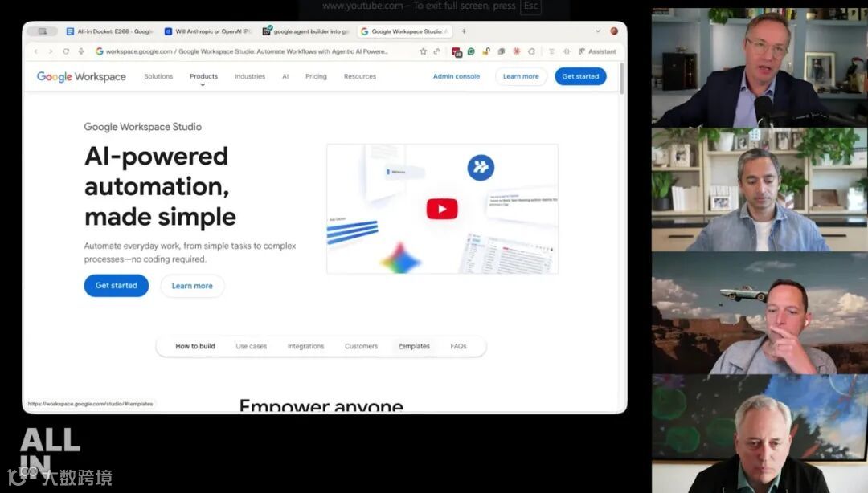Go to the Pricing page
Screen dimensions: 868x493
pos(316,76)
